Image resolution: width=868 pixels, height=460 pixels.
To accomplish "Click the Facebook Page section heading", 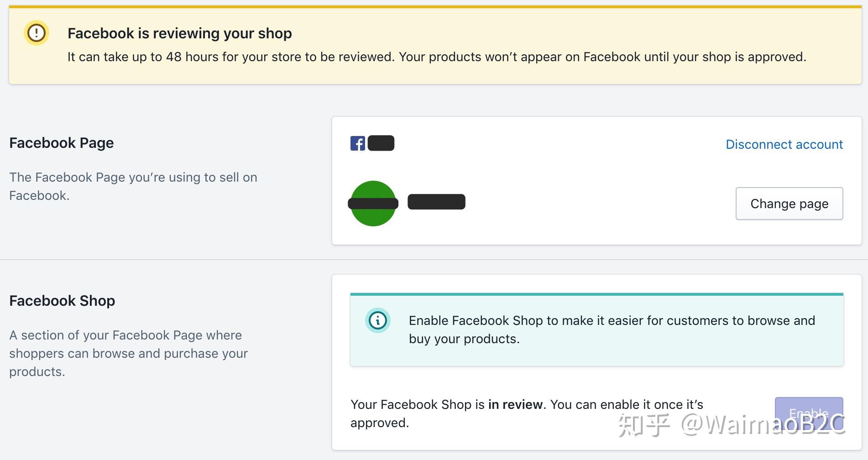I will (62, 143).
